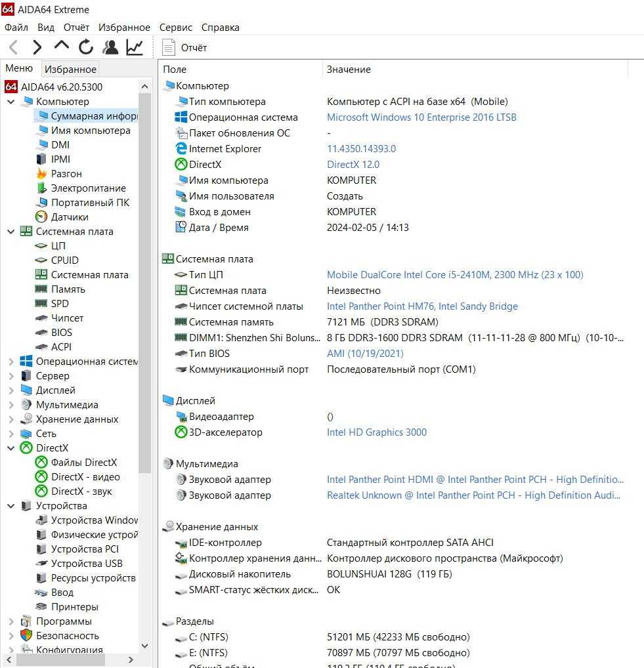Select the Разгон flame item in tree
644x668 pixels.
[66, 174]
